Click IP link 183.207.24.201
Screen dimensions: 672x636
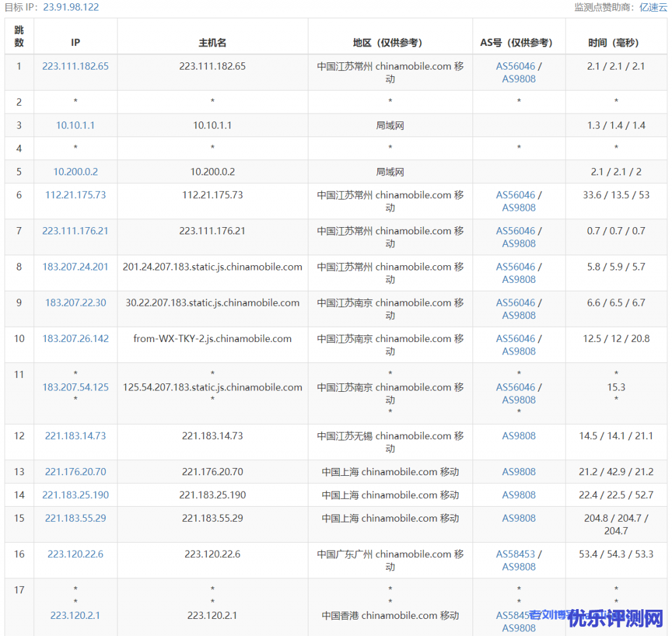75,267
